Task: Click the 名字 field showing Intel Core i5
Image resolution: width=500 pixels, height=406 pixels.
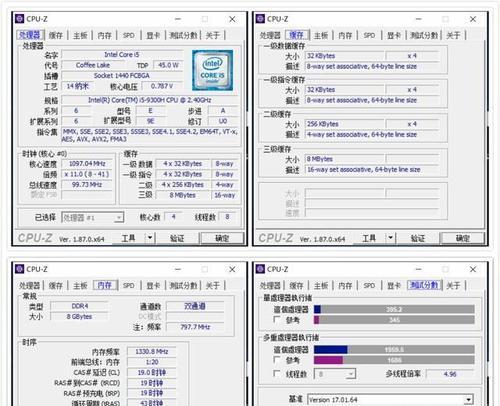Action: click(x=122, y=54)
